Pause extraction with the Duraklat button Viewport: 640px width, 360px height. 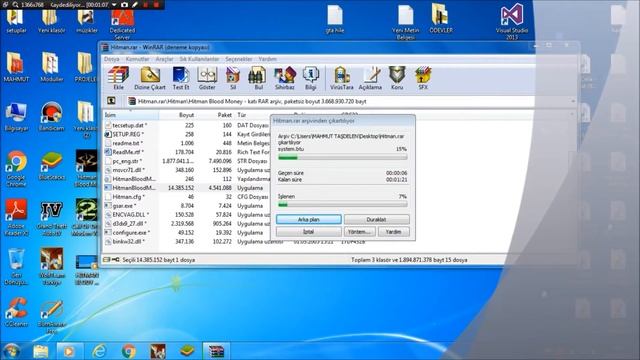[x=376, y=220]
